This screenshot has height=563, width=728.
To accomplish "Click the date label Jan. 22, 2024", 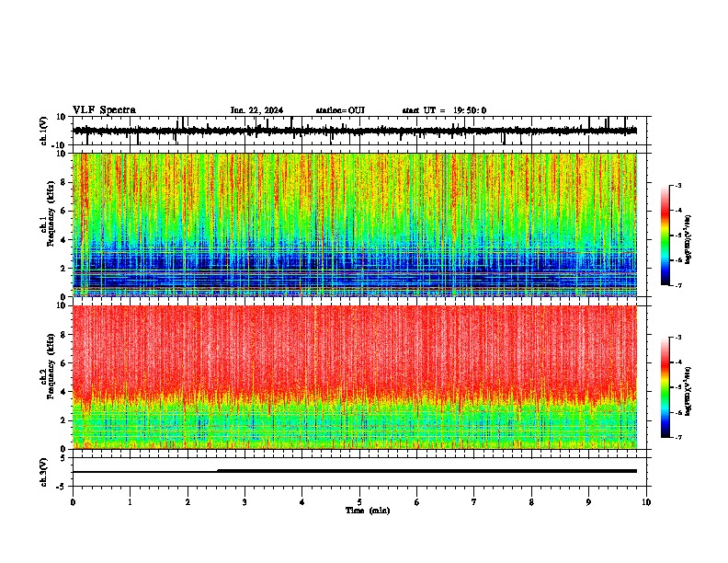I will [256, 110].
